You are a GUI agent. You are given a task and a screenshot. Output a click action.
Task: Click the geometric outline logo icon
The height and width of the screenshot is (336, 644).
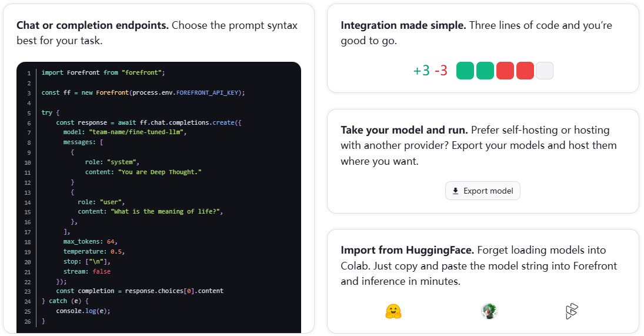(x=572, y=311)
